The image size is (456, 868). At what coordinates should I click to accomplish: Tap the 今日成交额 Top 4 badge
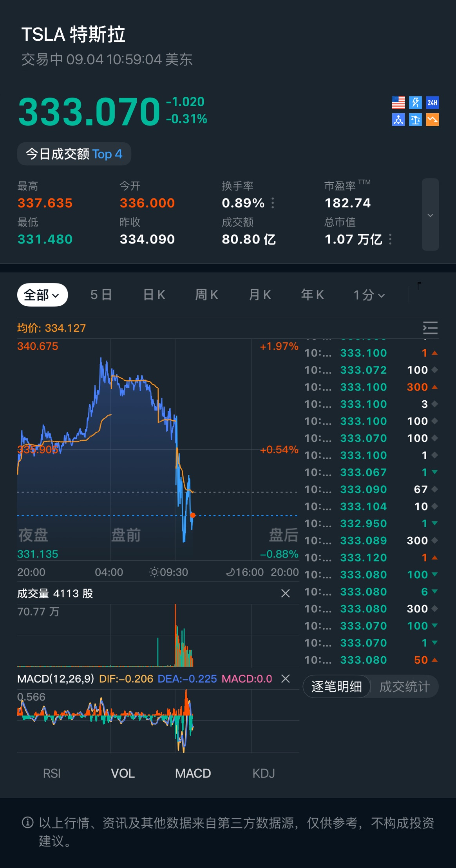click(x=74, y=154)
